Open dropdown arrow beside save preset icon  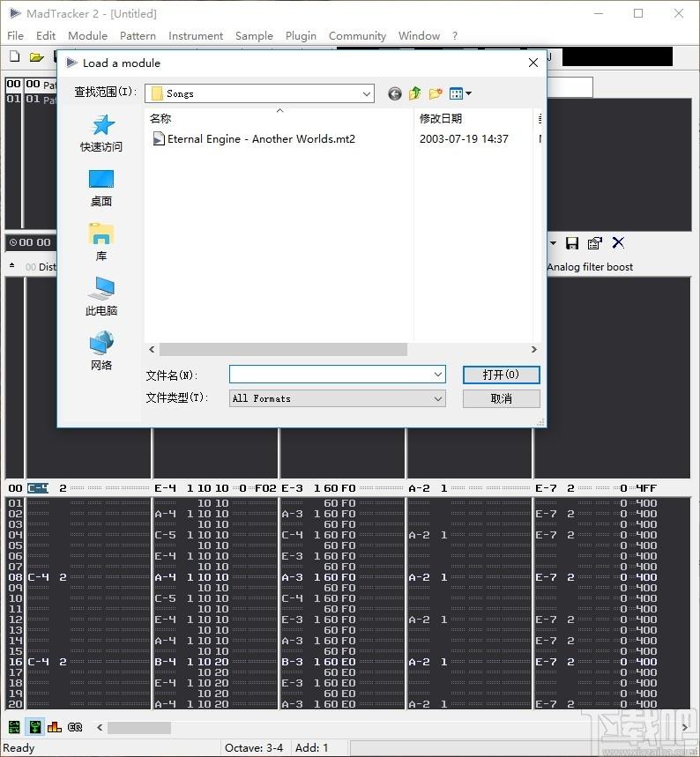pyautogui.click(x=553, y=243)
